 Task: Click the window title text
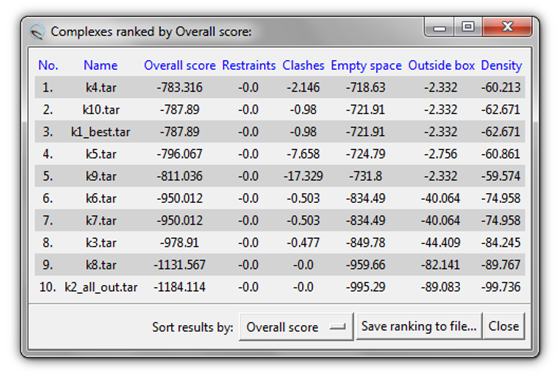[151, 32]
